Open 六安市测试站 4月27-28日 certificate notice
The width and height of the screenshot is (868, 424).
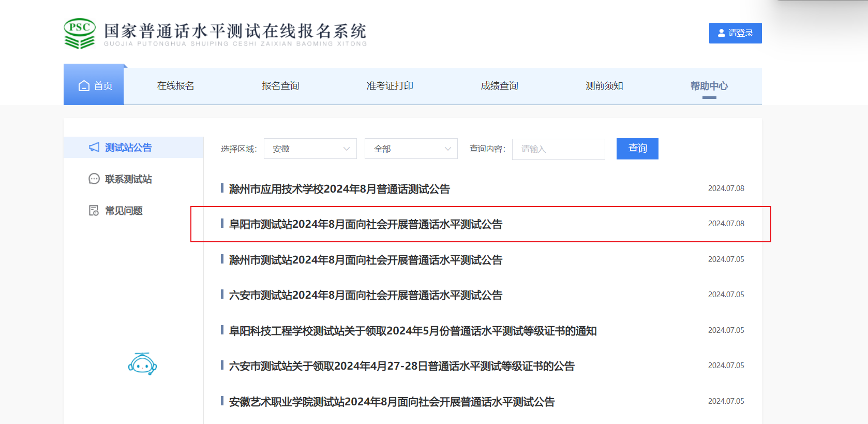point(402,366)
